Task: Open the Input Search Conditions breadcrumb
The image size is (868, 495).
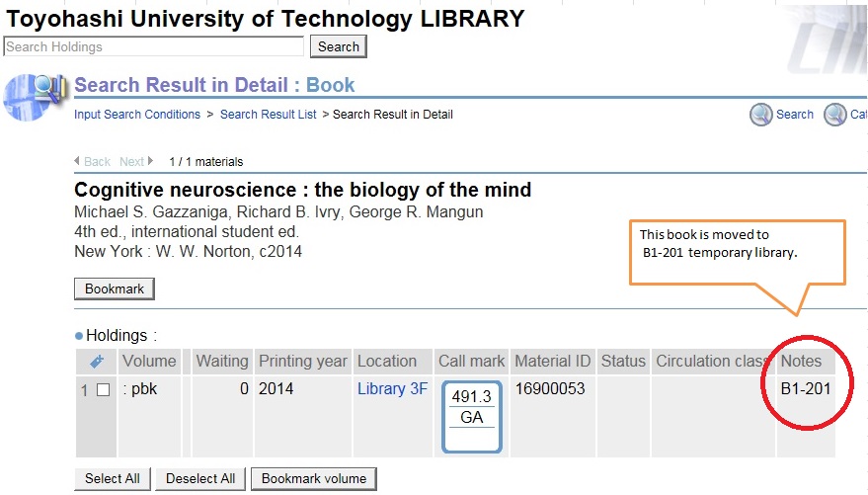Action: click(137, 115)
